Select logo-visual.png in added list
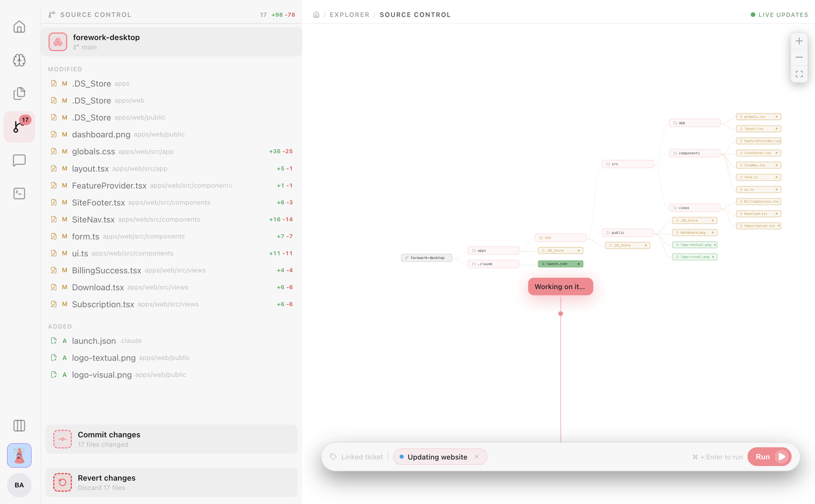The width and height of the screenshot is (815, 504). click(x=171, y=375)
